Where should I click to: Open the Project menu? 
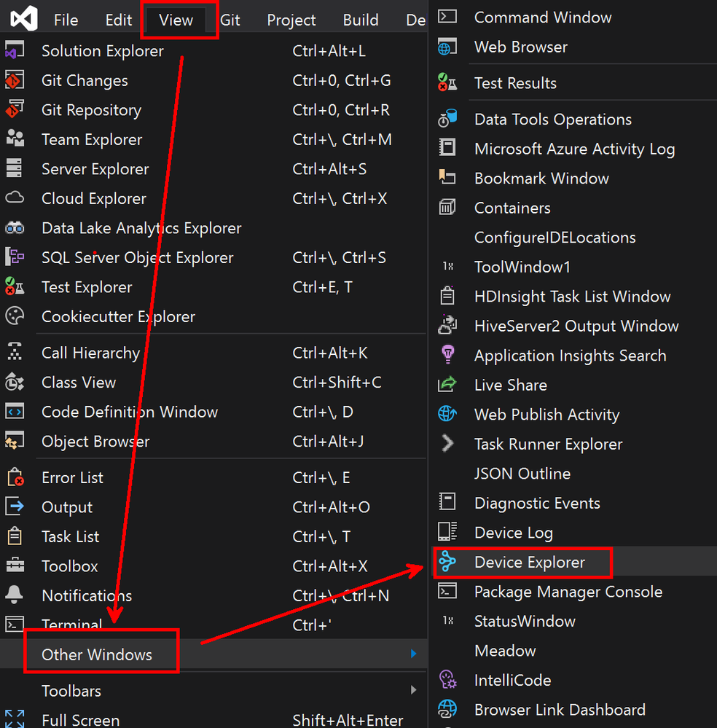[291, 20]
